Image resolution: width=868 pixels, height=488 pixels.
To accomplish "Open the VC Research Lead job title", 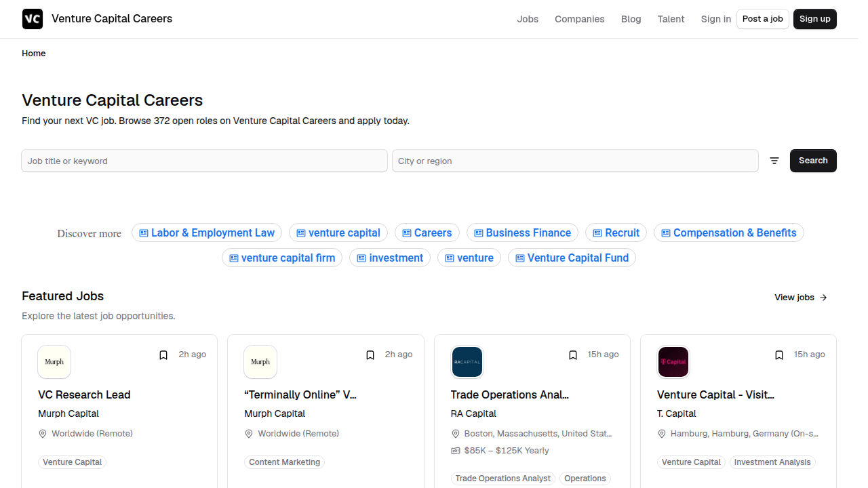I will click(x=84, y=394).
